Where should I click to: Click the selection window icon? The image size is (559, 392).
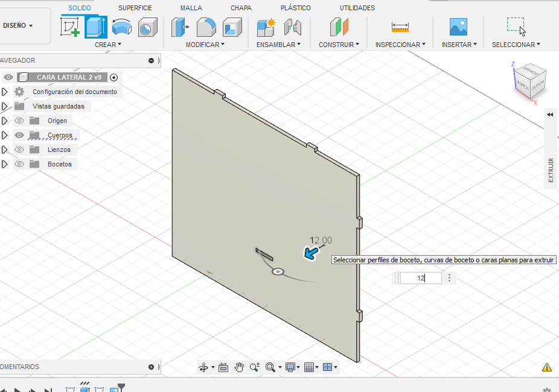click(x=516, y=27)
